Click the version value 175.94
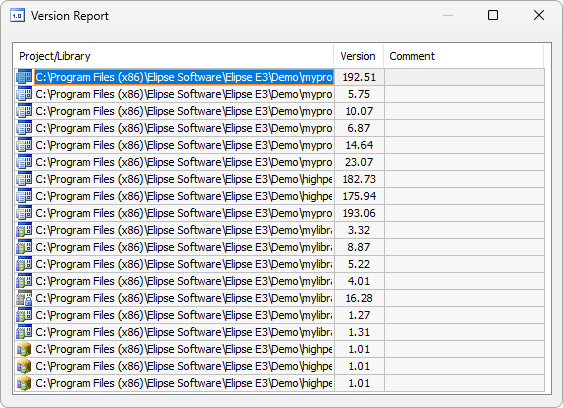Image resolution: width=563 pixels, height=408 pixels. pyautogui.click(x=359, y=196)
